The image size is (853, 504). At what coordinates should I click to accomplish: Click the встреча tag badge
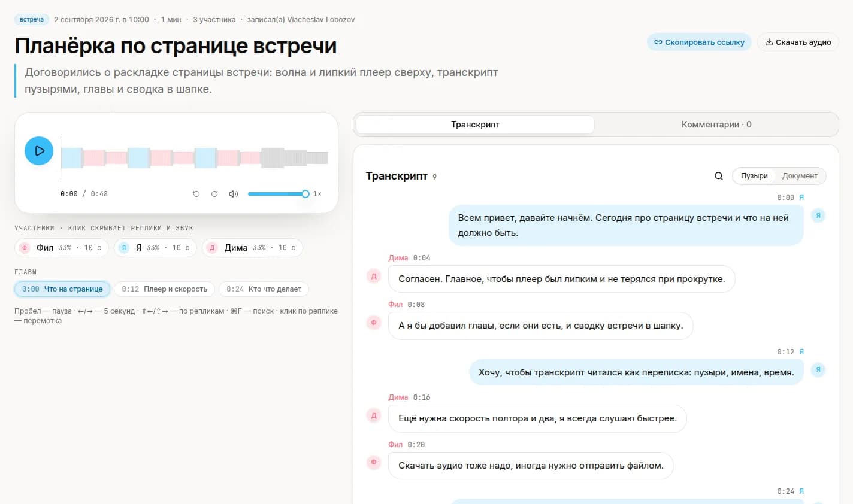[32, 20]
